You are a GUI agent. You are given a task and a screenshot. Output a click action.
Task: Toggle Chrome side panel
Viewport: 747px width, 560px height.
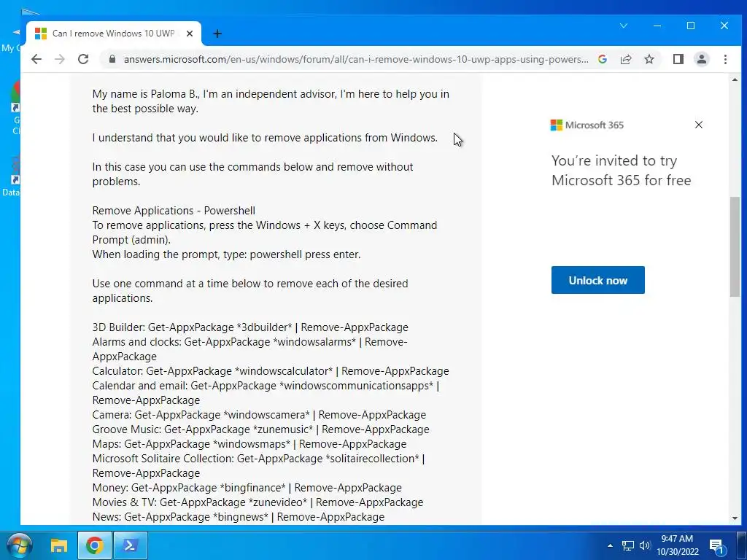(678, 59)
